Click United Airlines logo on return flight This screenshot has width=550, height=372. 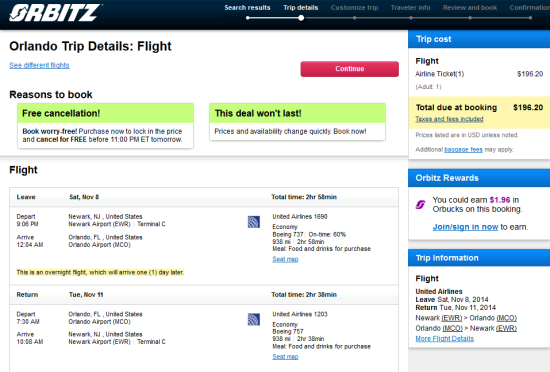pyautogui.click(x=254, y=319)
